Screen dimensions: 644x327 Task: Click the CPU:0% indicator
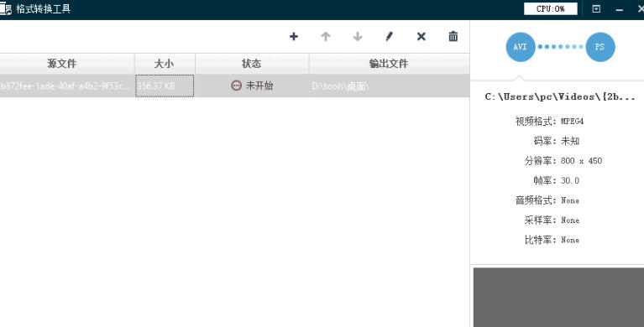point(550,8)
